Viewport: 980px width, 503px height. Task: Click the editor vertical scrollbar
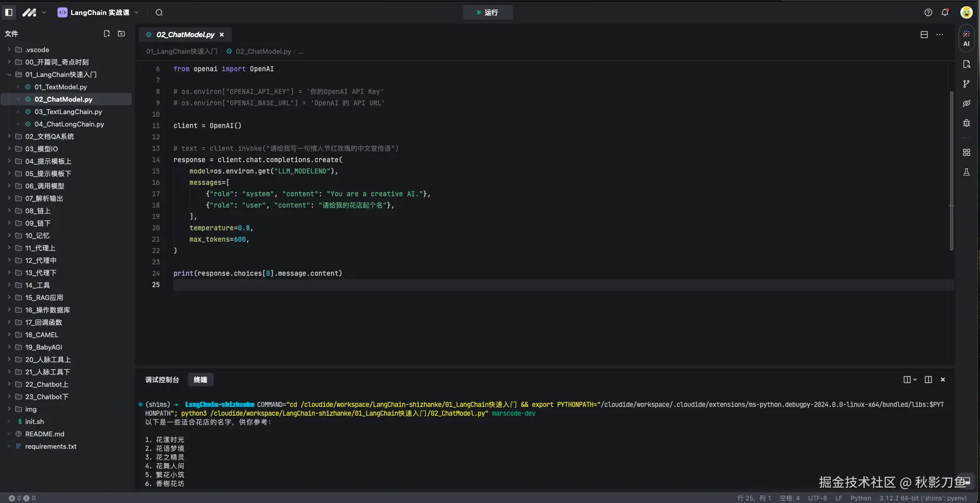click(x=951, y=170)
